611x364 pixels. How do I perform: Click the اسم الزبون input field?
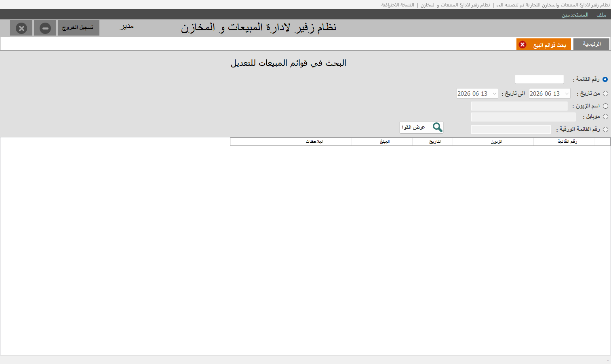coord(519,106)
